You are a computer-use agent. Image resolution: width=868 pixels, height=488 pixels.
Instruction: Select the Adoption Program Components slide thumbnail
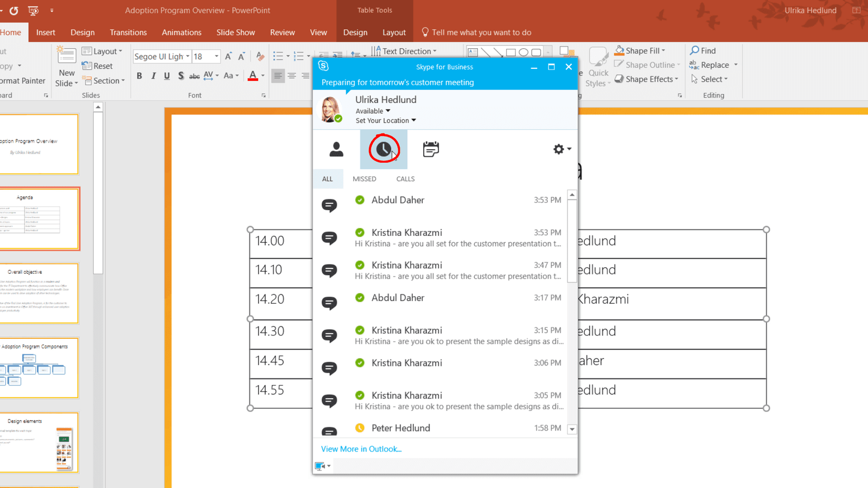(39, 368)
